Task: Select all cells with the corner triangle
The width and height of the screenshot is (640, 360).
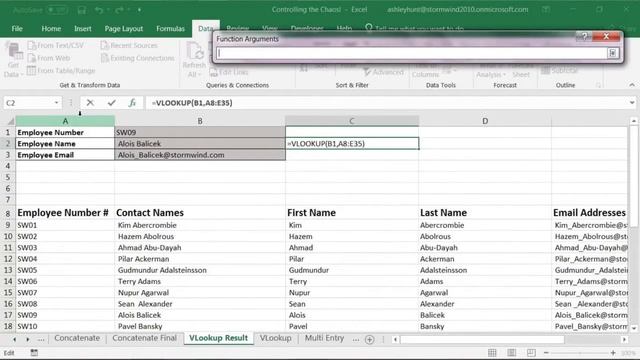Action: point(11,121)
